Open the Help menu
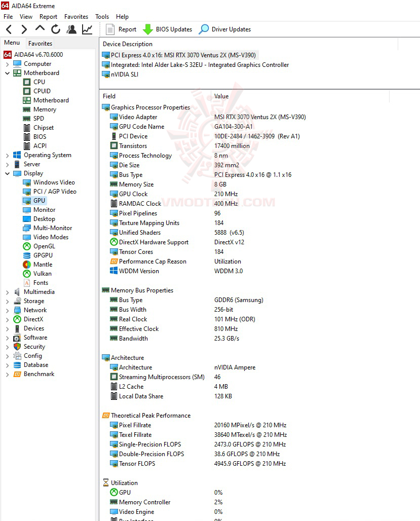 [x=122, y=17]
